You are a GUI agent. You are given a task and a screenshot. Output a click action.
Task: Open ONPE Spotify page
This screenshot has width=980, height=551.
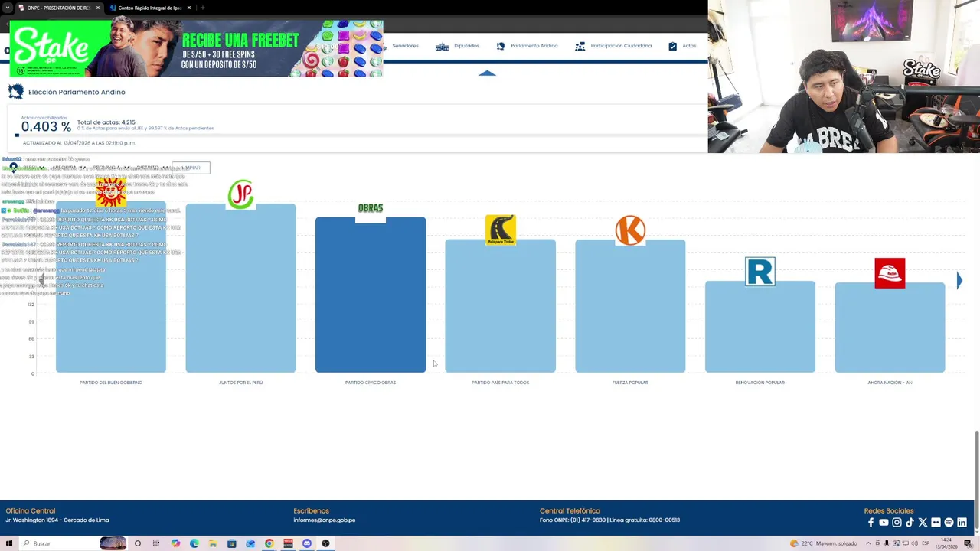949,523
